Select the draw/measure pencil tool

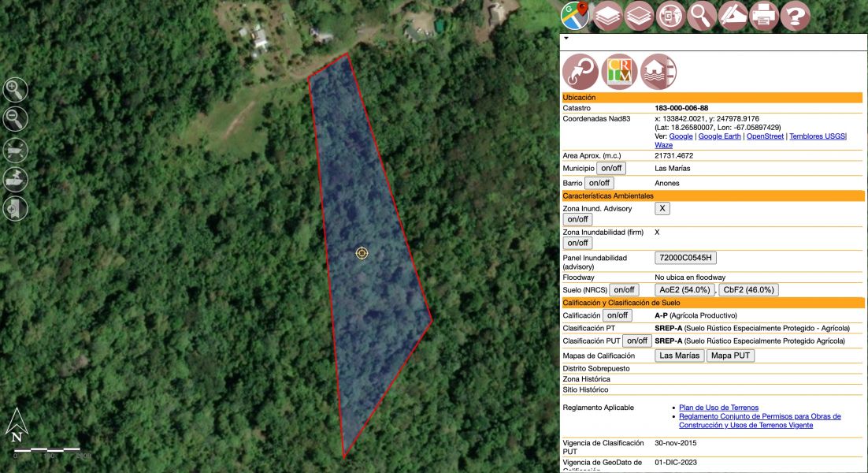click(733, 16)
